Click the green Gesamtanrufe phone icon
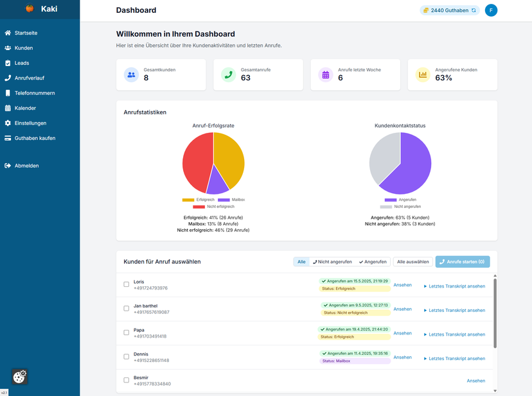 click(x=228, y=74)
